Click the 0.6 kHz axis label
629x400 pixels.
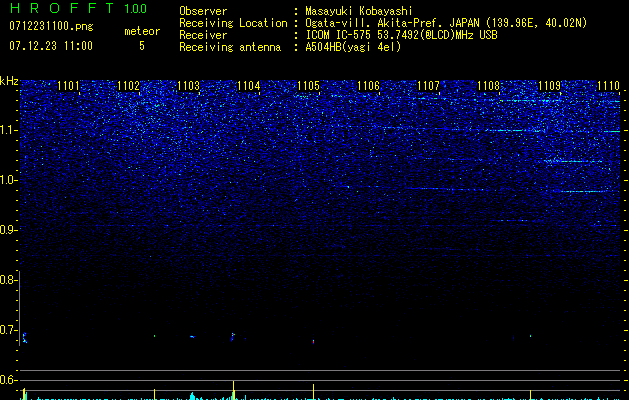tap(9, 380)
